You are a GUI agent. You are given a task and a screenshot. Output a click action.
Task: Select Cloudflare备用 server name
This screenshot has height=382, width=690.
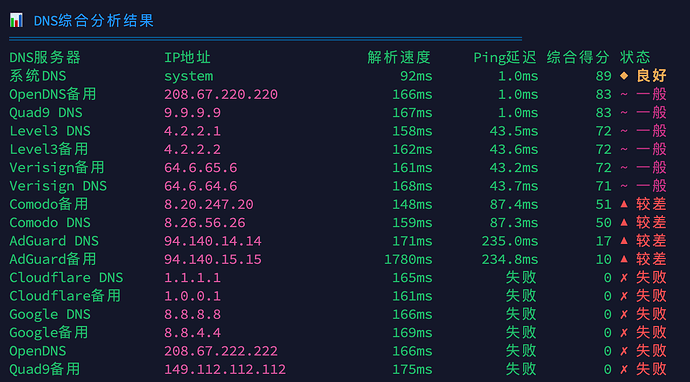[65, 296]
